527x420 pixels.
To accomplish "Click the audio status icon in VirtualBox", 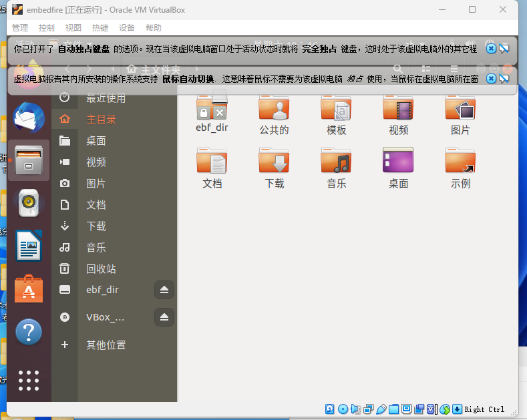I will [355, 409].
